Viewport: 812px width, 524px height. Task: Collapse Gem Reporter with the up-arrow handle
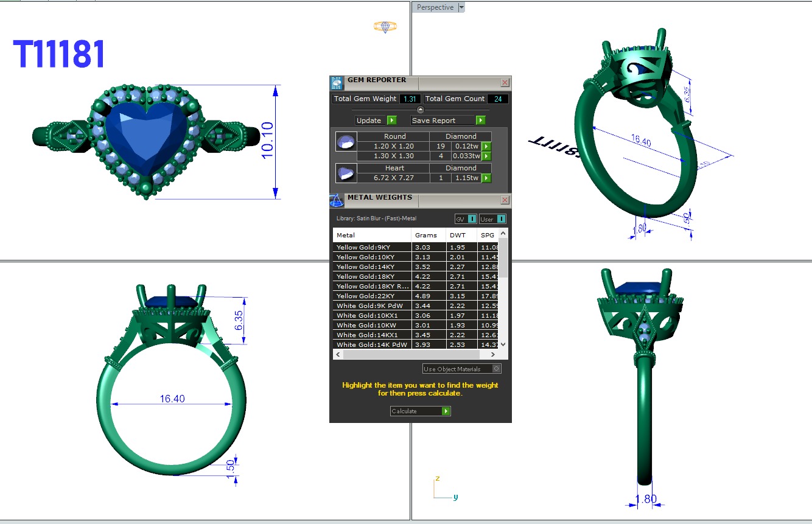[x=420, y=110]
